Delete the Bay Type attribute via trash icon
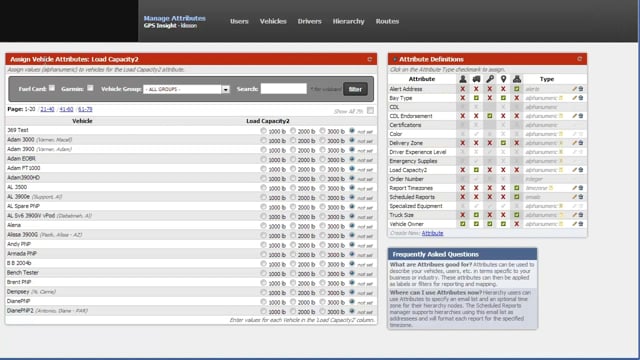The height and width of the screenshot is (360, 640). click(581, 98)
